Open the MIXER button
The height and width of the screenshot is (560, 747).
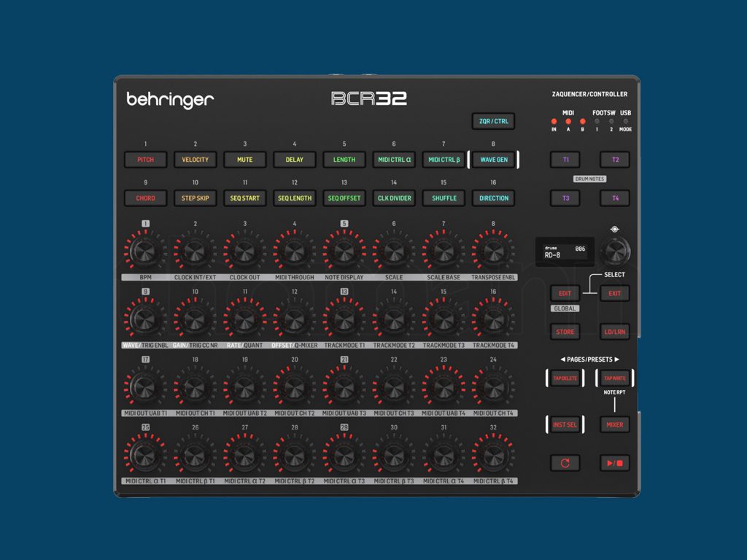614,424
